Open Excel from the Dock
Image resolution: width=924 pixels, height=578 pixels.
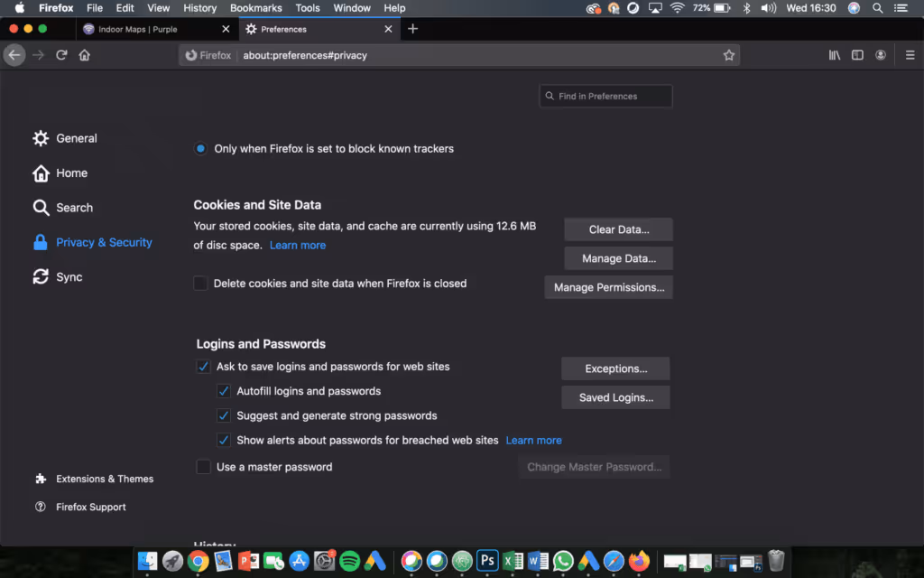click(513, 561)
